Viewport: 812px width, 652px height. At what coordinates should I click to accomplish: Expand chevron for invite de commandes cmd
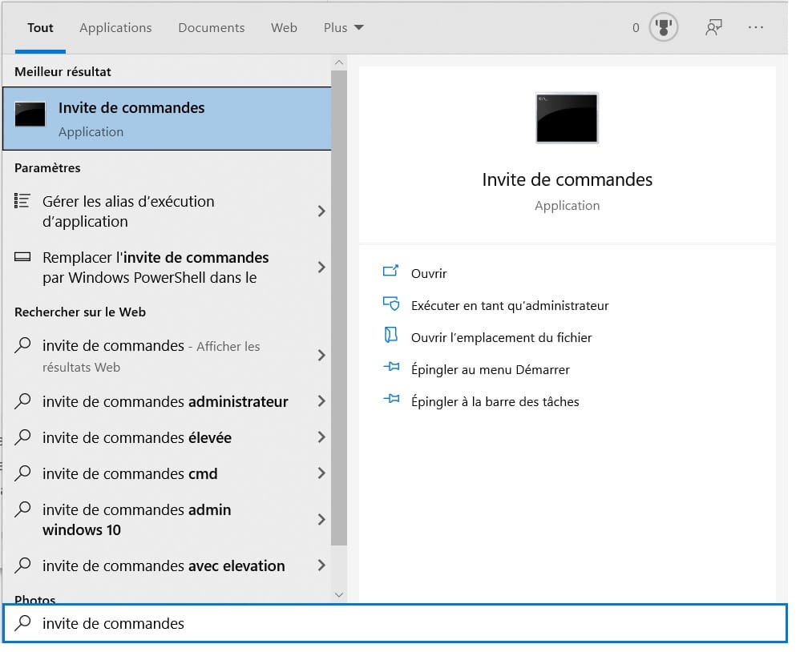pyautogui.click(x=321, y=473)
